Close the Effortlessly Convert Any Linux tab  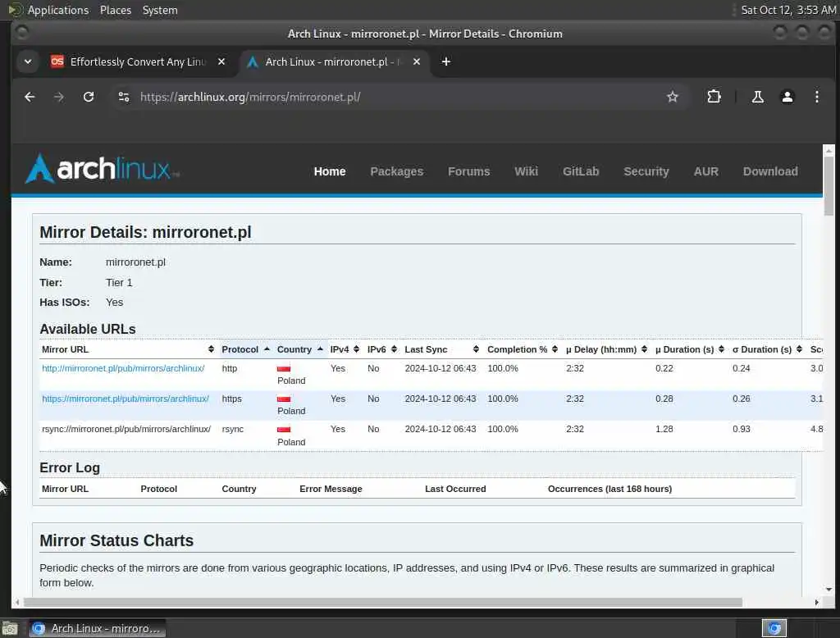pos(221,62)
